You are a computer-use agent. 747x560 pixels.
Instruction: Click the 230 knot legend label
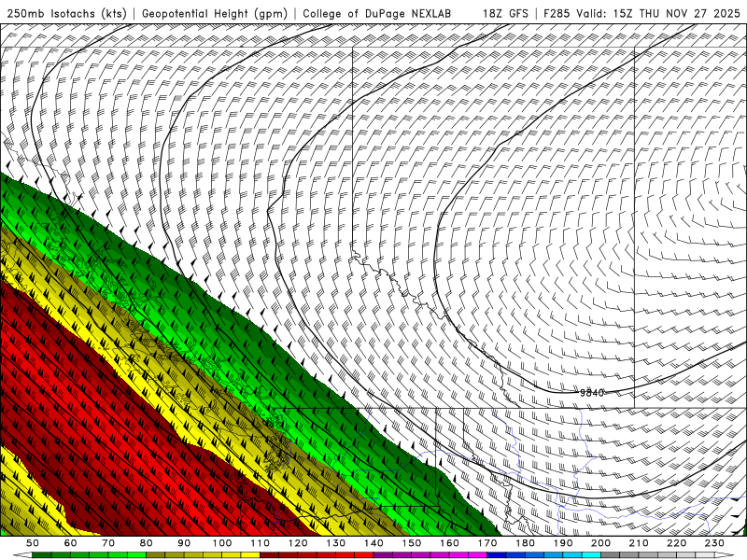pos(714,543)
